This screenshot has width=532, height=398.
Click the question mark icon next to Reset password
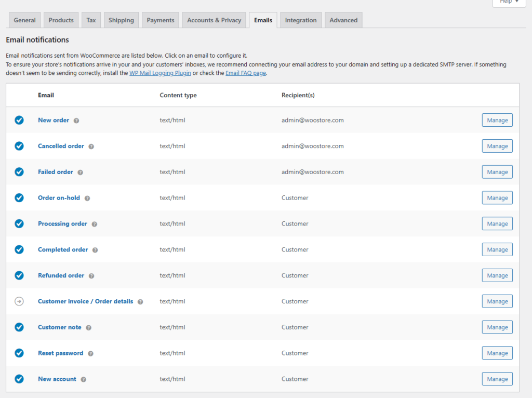(x=90, y=354)
